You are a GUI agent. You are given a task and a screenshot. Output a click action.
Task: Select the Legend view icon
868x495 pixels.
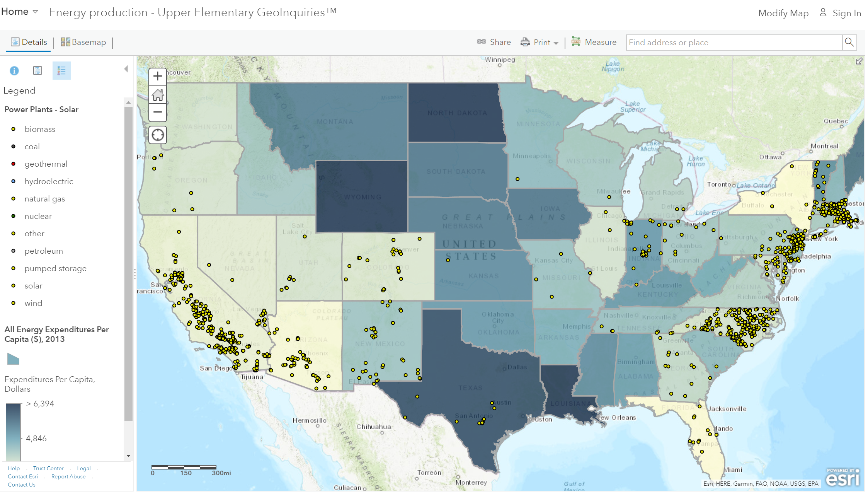(61, 71)
